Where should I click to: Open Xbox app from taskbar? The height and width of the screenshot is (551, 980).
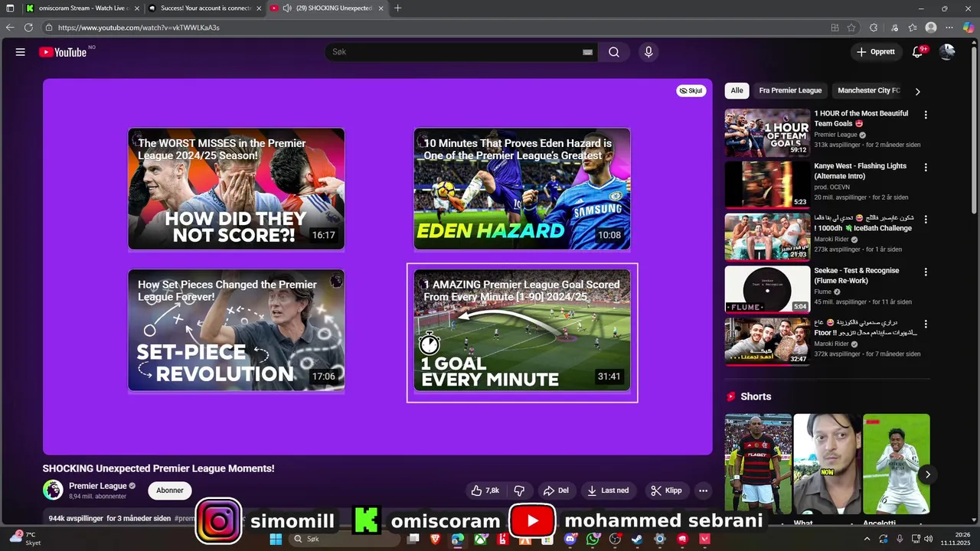click(x=481, y=539)
